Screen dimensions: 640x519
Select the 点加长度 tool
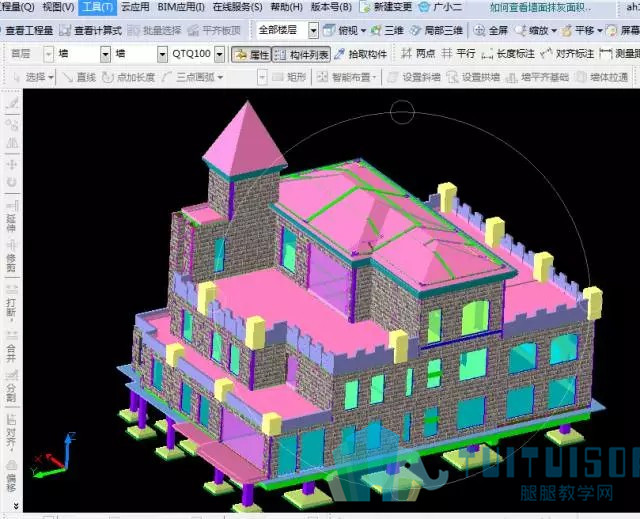coord(128,77)
